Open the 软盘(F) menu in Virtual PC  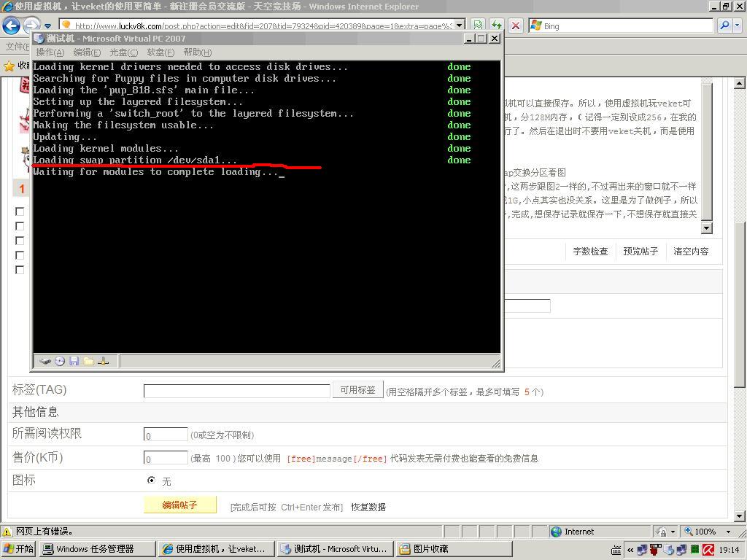coord(160,52)
